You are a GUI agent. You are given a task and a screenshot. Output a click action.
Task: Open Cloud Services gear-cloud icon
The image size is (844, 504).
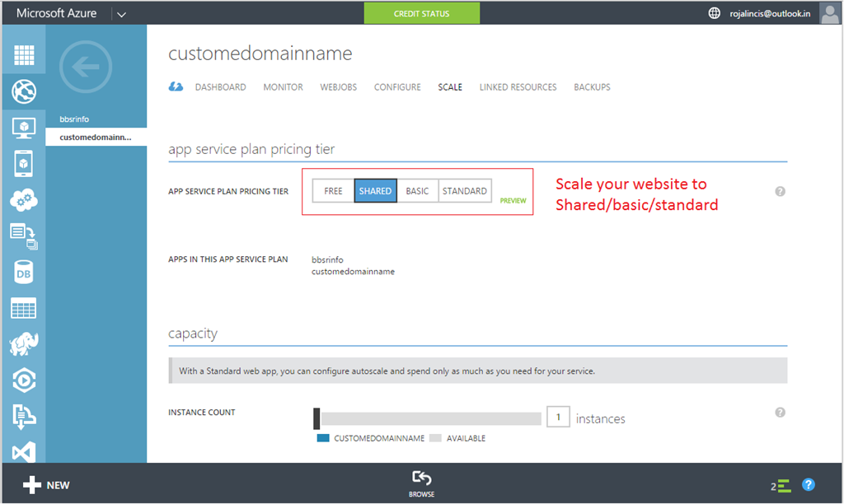tap(24, 200)
